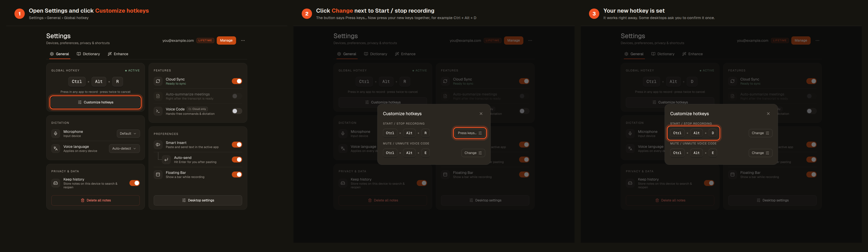Click the Cloud Sync icon in step 3 dimmed Settings
This screenshot has width=868, height=252.
[733, 81]
